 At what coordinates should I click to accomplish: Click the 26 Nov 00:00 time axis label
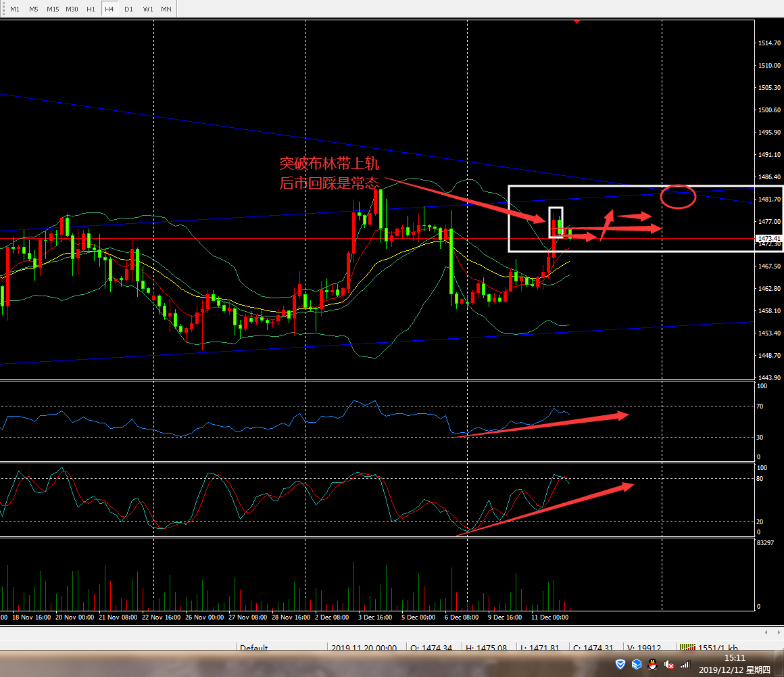tap(205, 617)
